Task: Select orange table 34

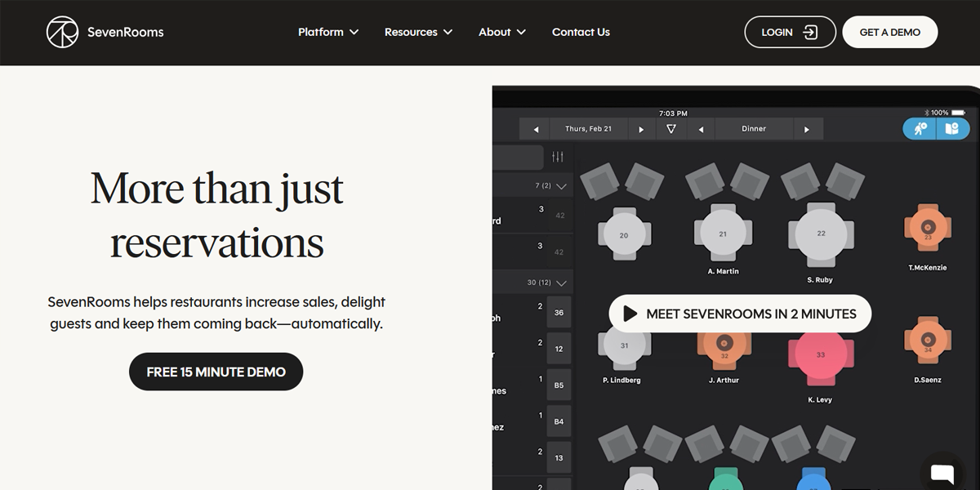Action: (928, 339)
